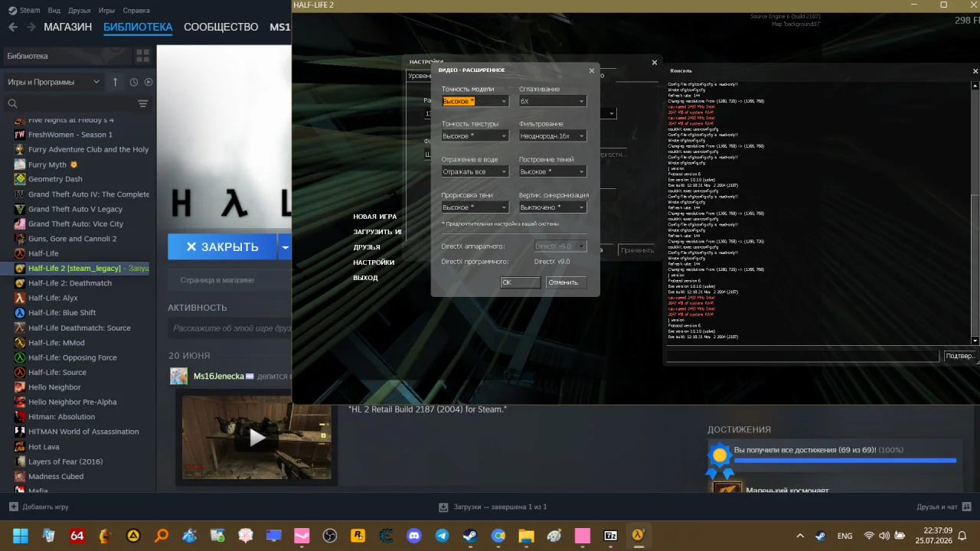Screen dimensions: 980x551
Task: Open 7-Zip from the taskbar
Action: pyautogui.click(x=611, y=536)
